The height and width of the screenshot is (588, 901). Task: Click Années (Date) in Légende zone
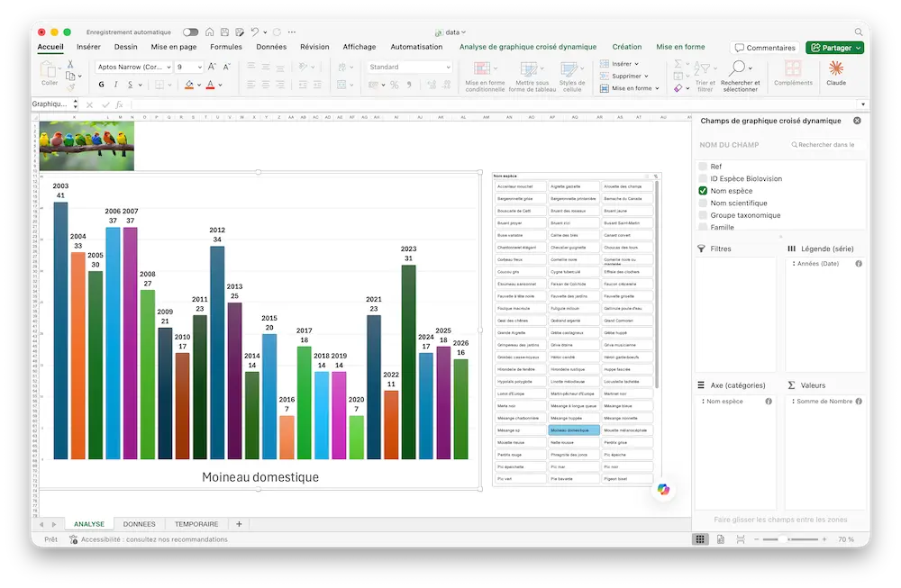click(x=818, y=264)
